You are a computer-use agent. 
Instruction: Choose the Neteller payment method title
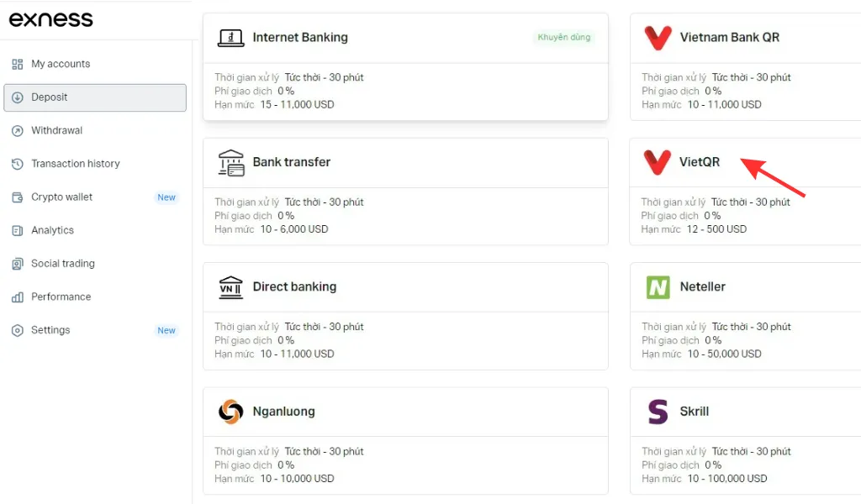702,287
